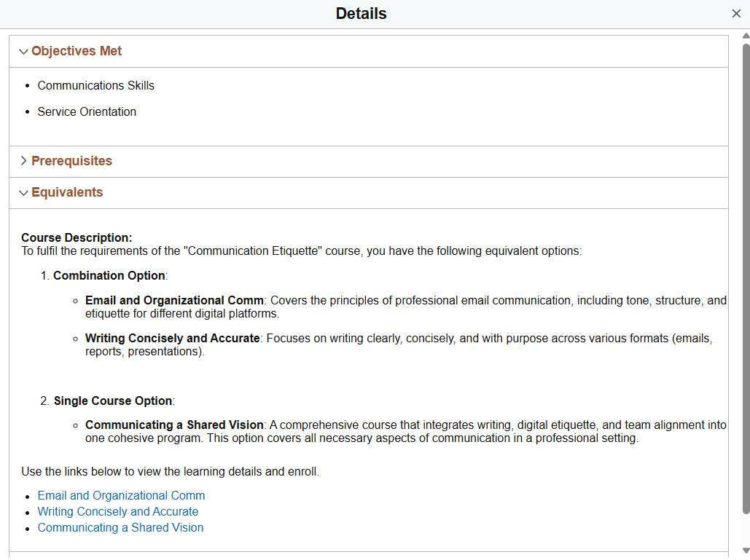Select the Objectives Met heading
The image size is (750, 560).
tap(77, 51)
